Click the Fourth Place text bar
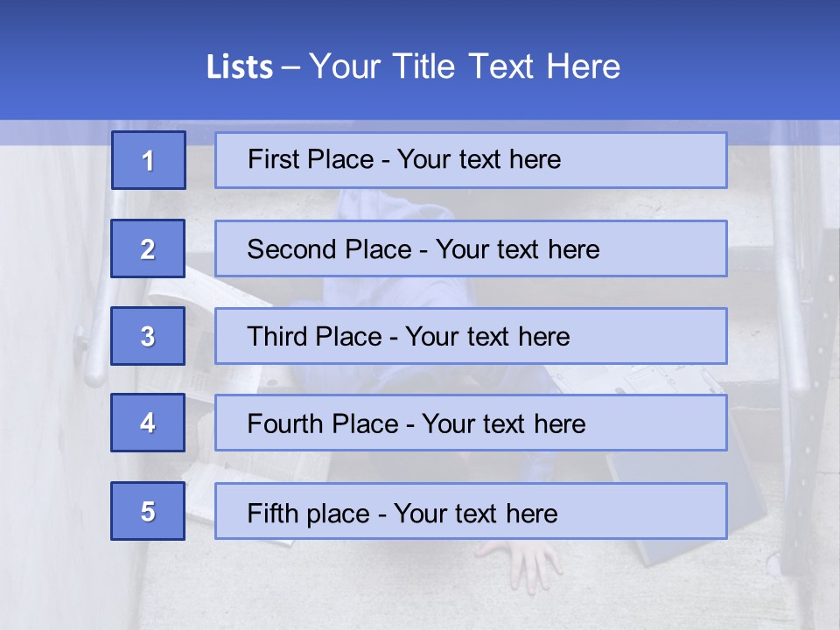Image resolution: width=840 pixels, height=630 pixels. [x=471, y=423]
